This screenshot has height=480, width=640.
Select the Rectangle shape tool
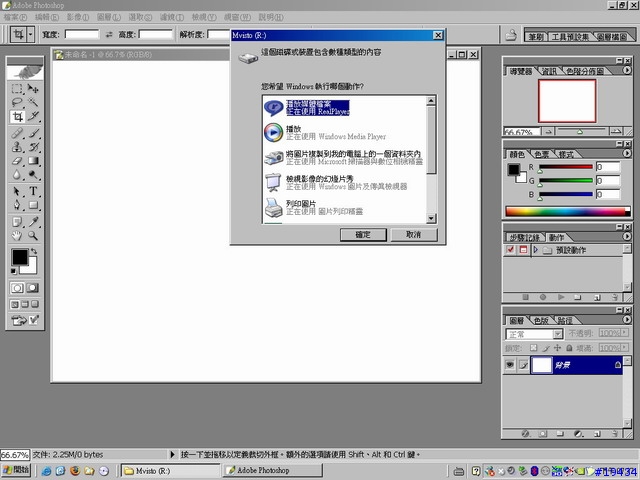pyautogui.click(x=33, y=205)
